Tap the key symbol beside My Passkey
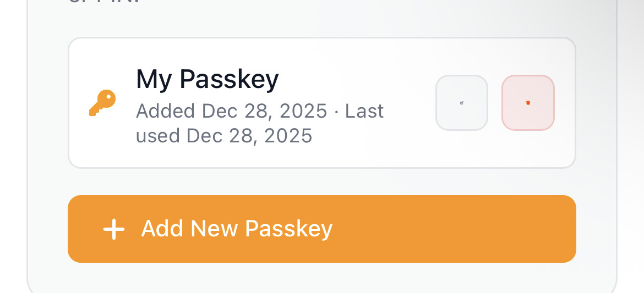 click(102, 103)
